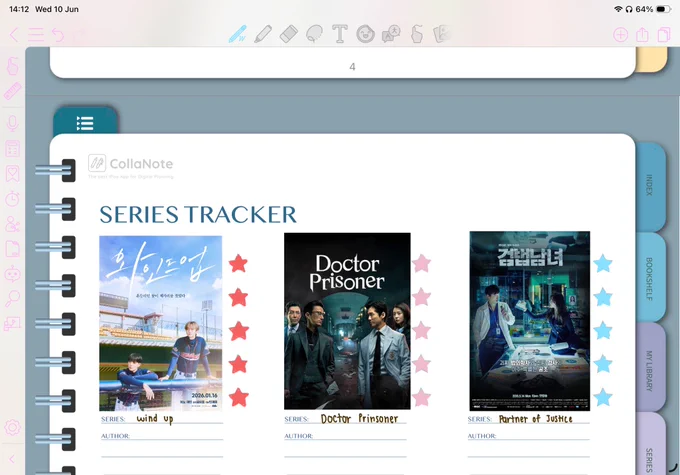Open the translate tool
Screen dimensions: 680x475
[x=391, y=34]
